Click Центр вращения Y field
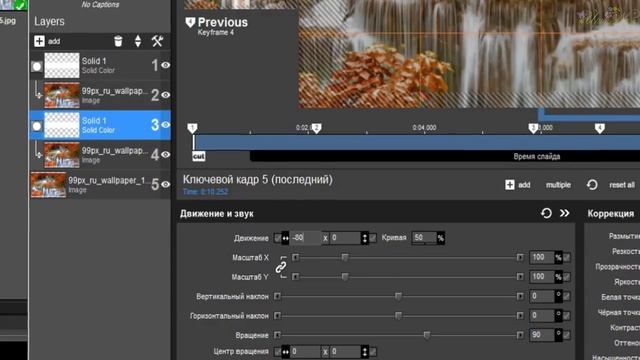Image resolution: width=640 pixels, height=360 pixels. tap(345, 351)
